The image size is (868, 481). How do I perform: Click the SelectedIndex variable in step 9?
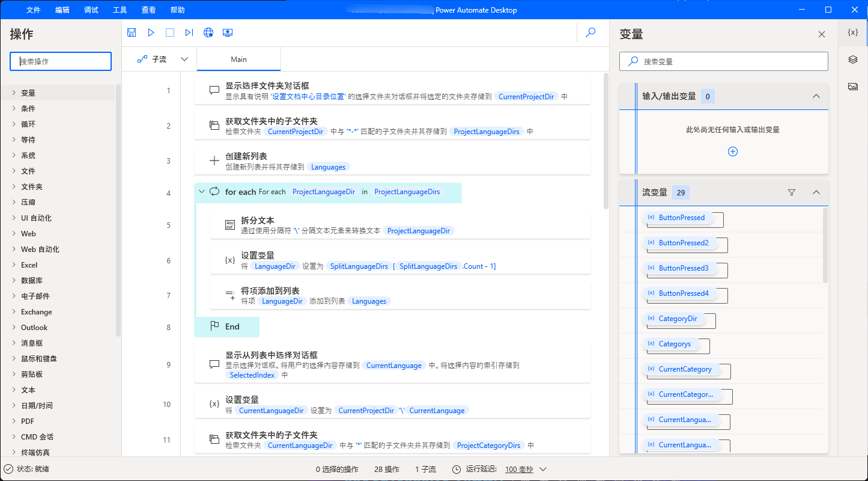point(252,375)
